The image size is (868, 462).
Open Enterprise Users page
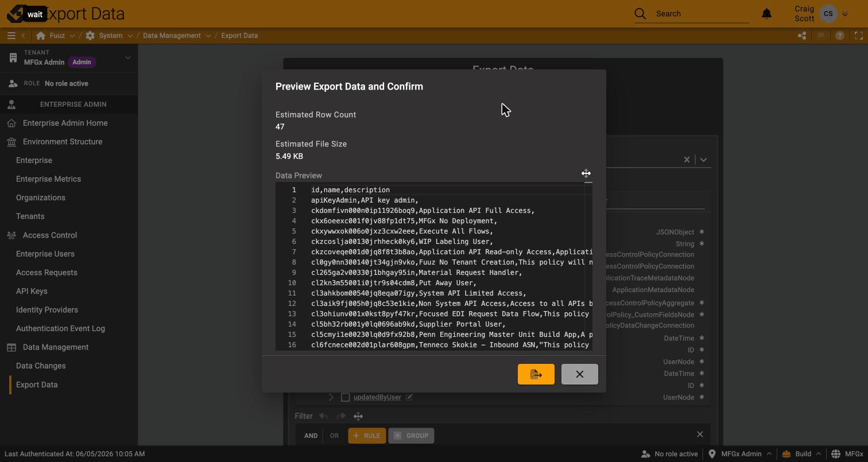click(x=45, y=254)
